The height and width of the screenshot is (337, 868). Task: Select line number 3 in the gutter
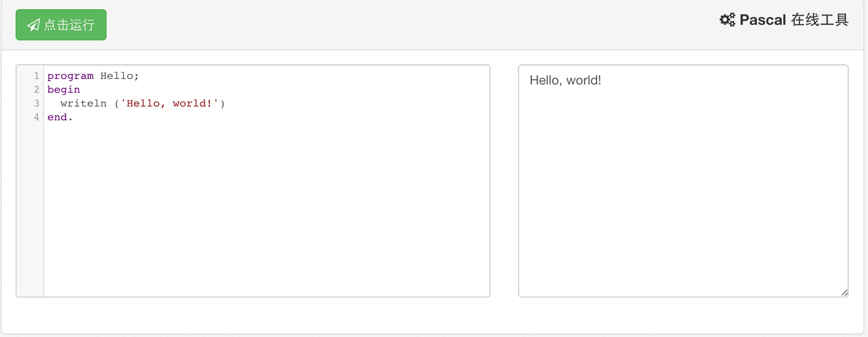[x=37, y=103]
